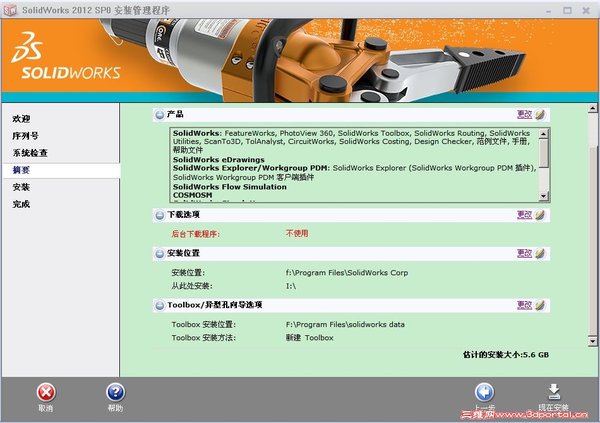Viewport: 600px width, 423px height.
Task: Click the 更改 link for 产品
Action: 525,114
